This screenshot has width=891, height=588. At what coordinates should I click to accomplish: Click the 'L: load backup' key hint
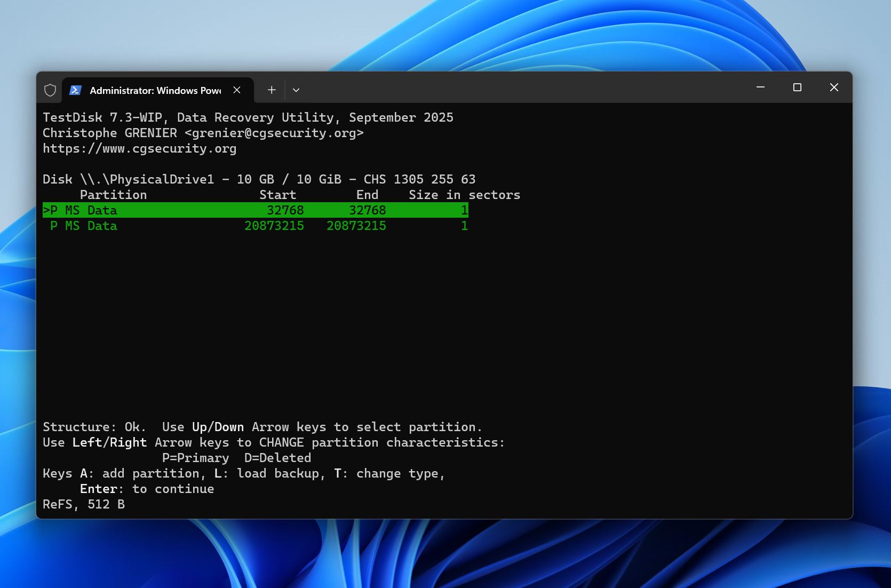pos(269,473)
